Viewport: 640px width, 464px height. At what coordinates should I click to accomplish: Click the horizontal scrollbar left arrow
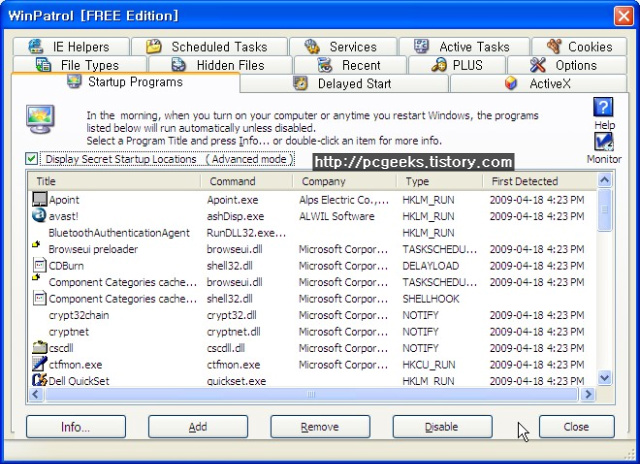(36, 394)
